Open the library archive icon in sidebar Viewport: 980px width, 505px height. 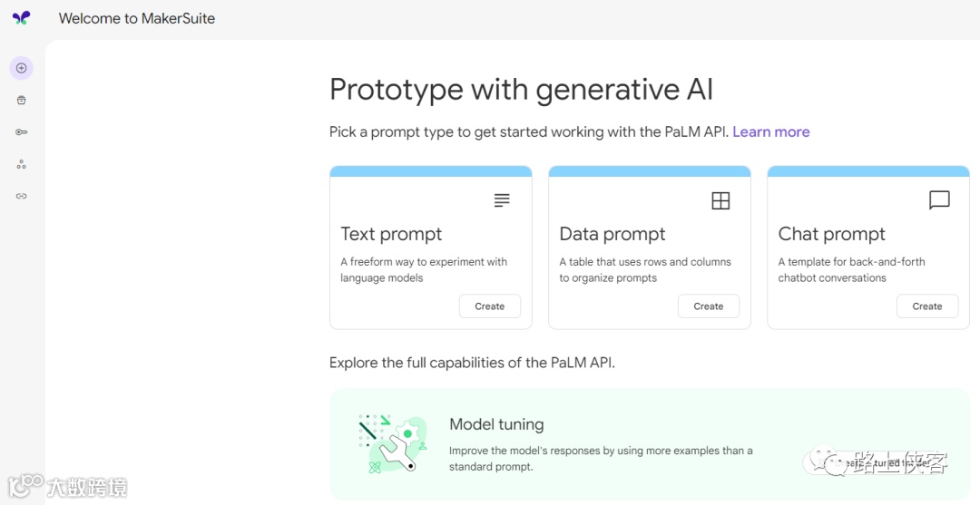pos(22,100)
